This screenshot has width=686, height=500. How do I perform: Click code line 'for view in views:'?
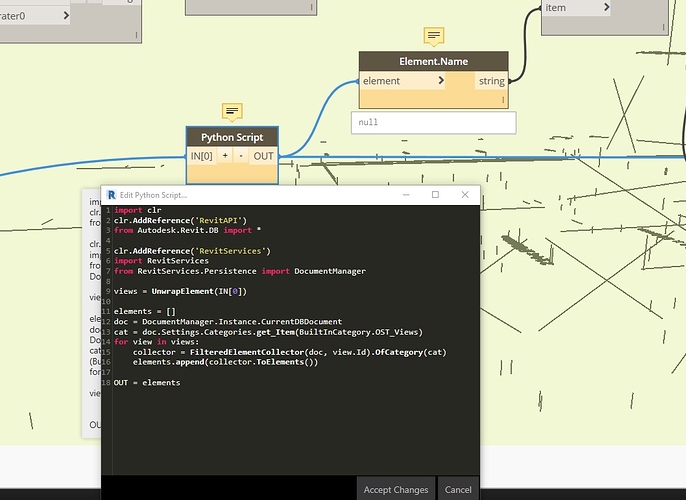(x=156, y=342)
